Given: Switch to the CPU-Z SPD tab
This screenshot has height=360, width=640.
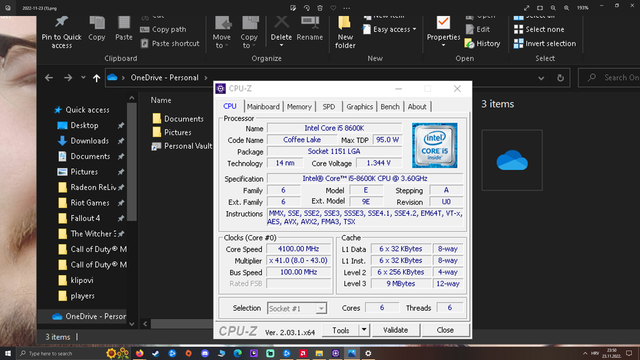Looking at the screenshot, I should pyautogui.click(x=329, y=107).
